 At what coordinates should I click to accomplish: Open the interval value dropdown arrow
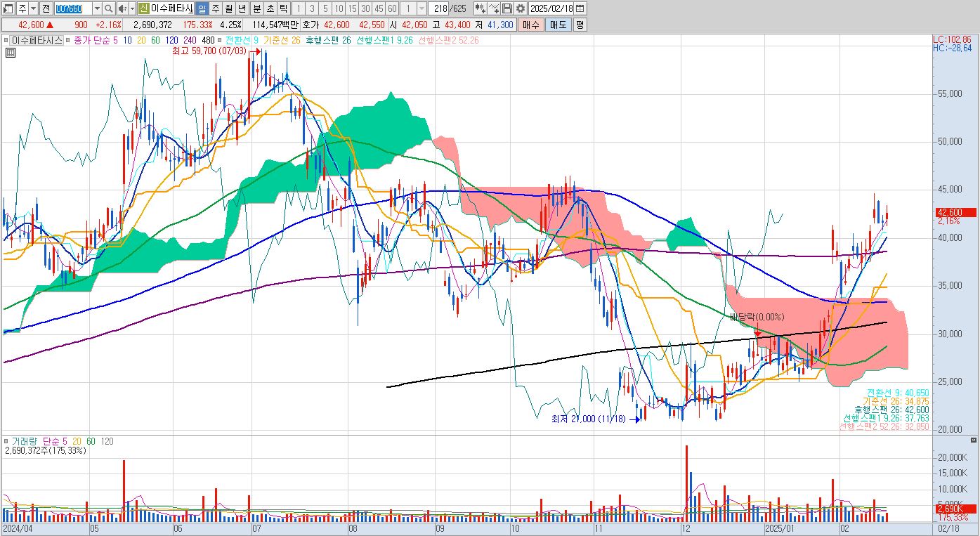[422, 8]
